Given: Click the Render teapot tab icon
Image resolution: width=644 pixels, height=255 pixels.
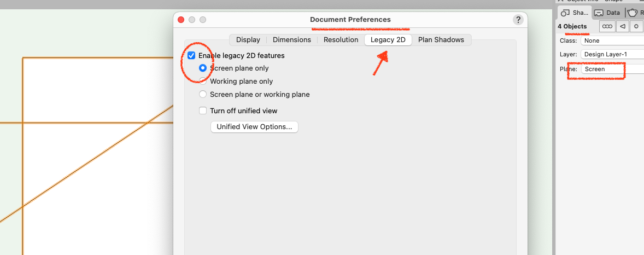Looking at the screenshot, I should click(634, 13).
